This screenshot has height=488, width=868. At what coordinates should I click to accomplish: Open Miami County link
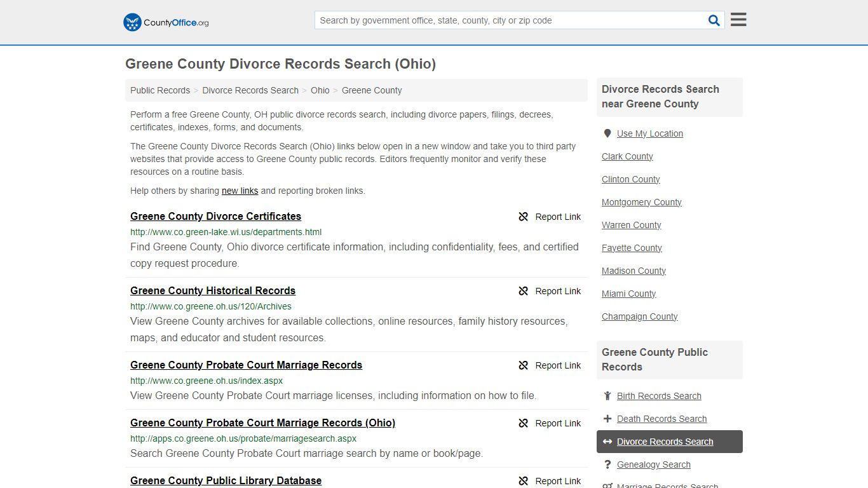629,294
